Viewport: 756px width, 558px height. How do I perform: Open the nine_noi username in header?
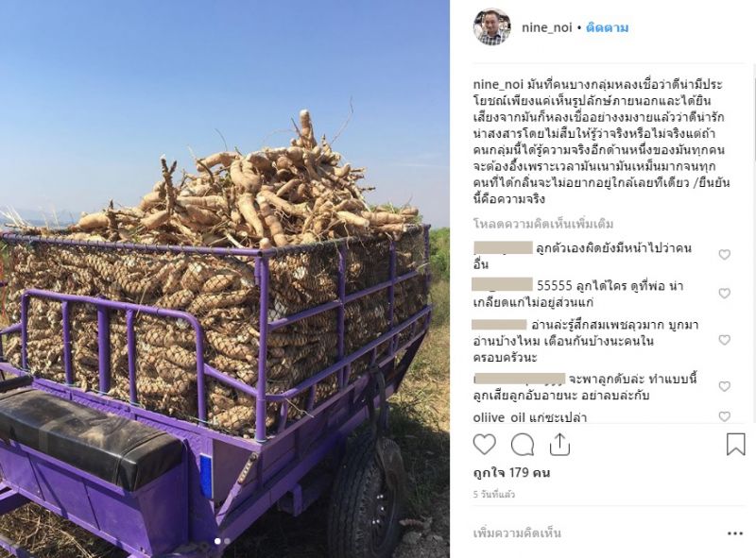(547, 27)
